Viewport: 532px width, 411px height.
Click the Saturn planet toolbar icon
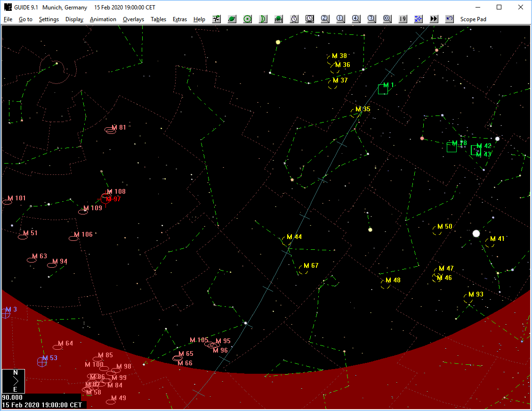pyautogui.click(x=232, y=19)
